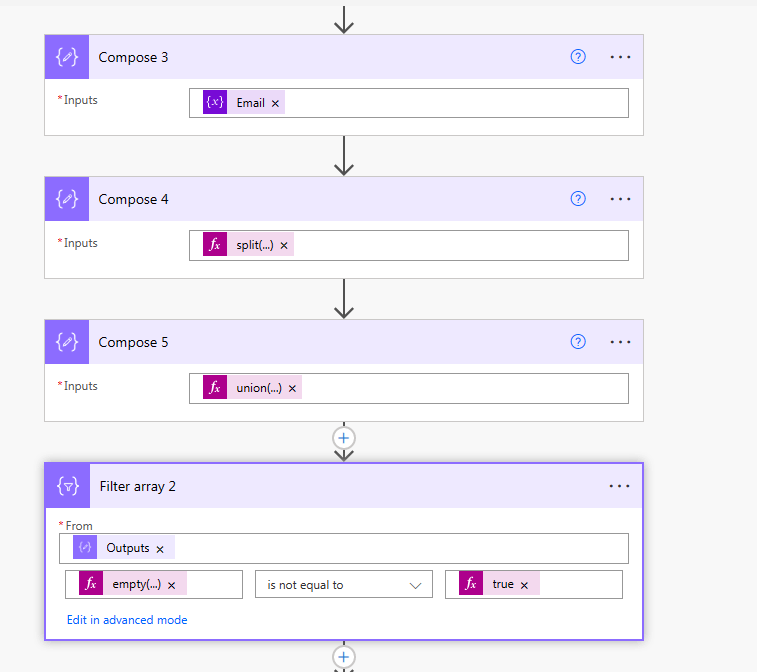Remove the union(...) expression token
The image size is (757, 672).
click(x=292, y=388)
